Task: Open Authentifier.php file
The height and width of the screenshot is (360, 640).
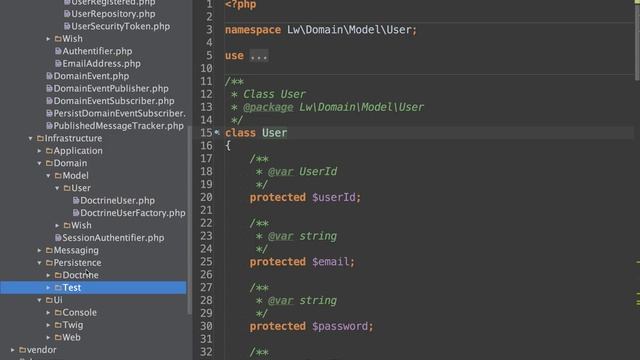Action: pyautogui.click(x=97, y=51)
